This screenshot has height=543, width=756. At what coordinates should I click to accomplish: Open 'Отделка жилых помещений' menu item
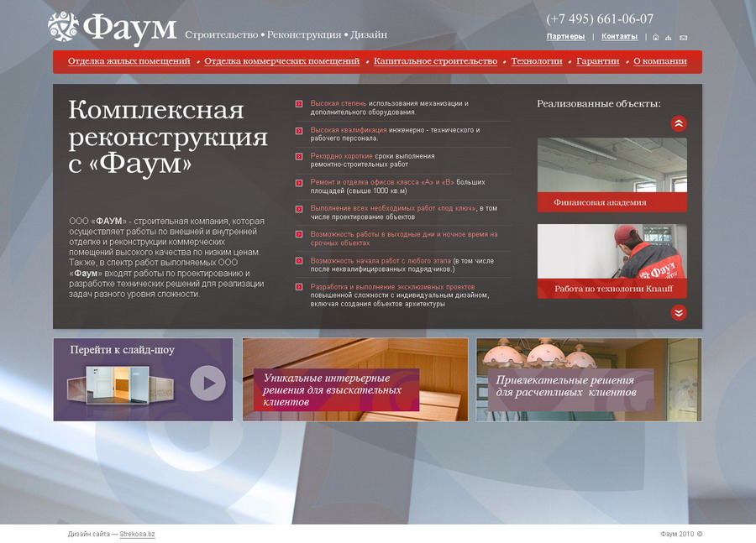[x=129, y=61]
